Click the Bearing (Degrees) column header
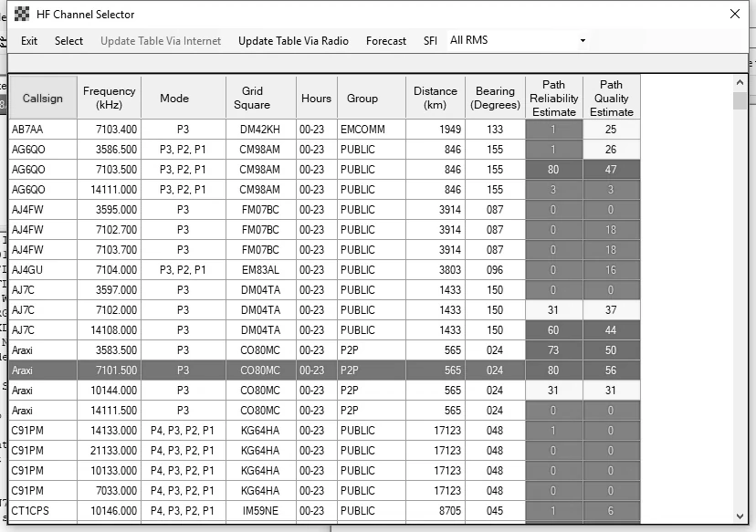This screenshot has height=532, width=756. coord(495,98)
